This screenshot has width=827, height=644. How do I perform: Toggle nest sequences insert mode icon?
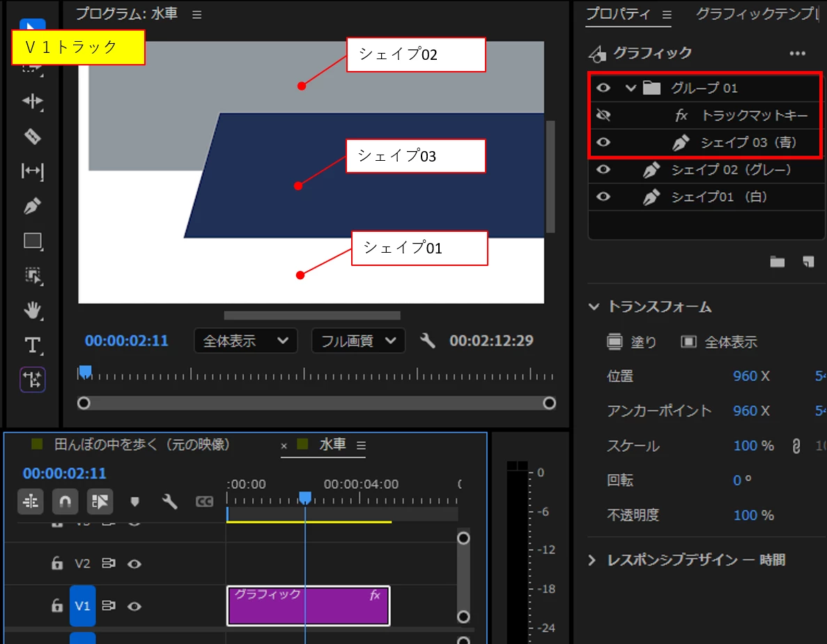point(31,501)
